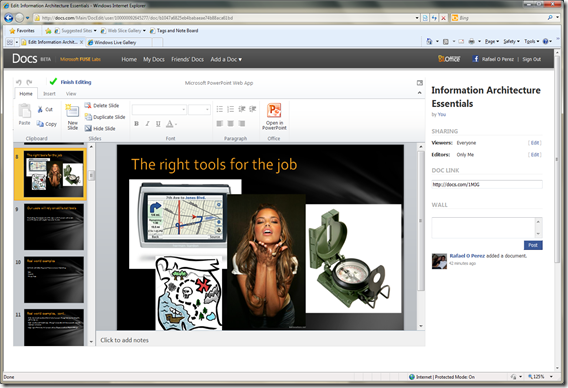Edit the Editors sharing setting

[535, 155]
